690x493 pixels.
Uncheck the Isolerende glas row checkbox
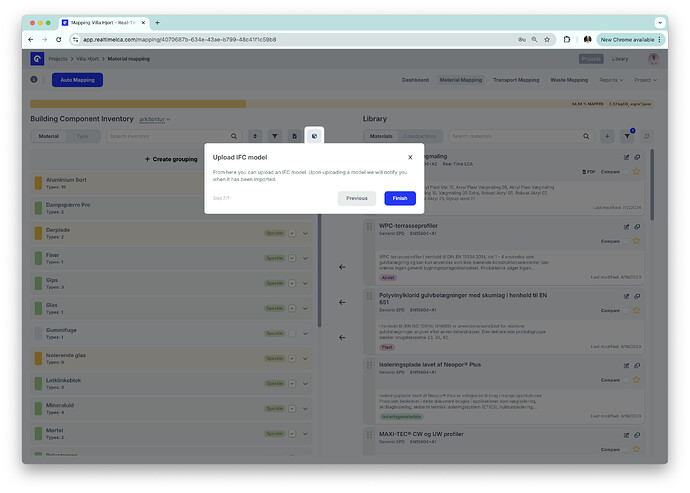pos(292,359)
